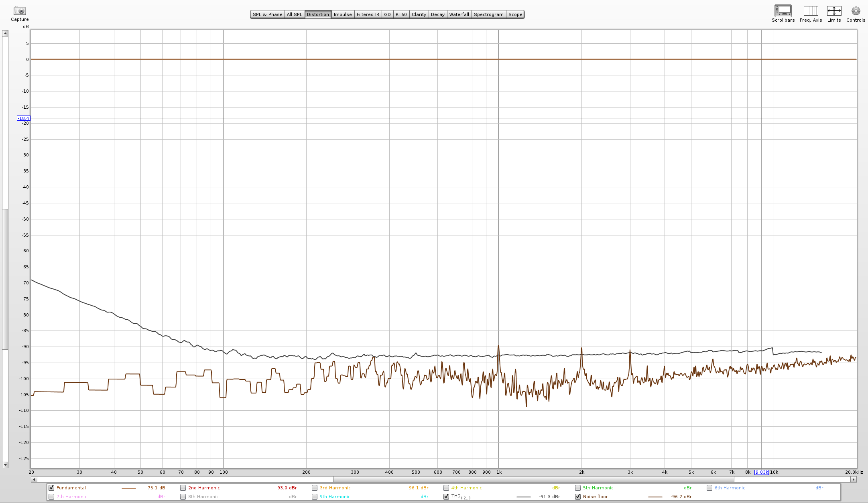Screen dimensions: 868x503
Task: Click the THD line color sample
Action: click(x=524, y=497)
